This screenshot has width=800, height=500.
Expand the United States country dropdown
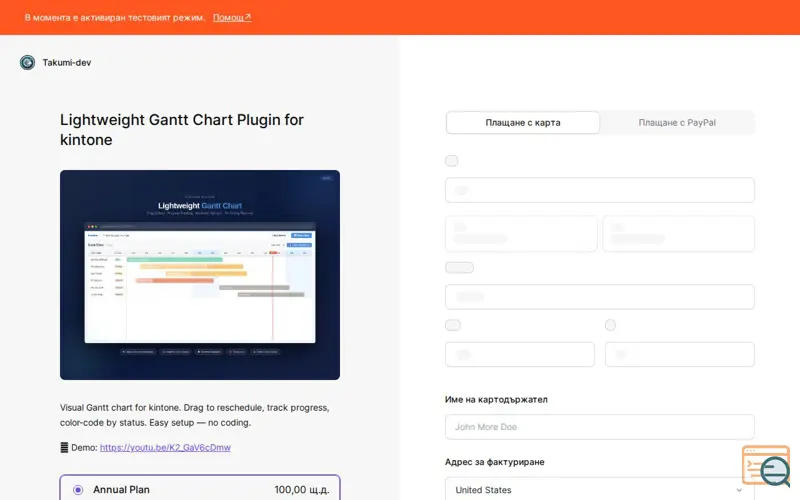(599, 489)
